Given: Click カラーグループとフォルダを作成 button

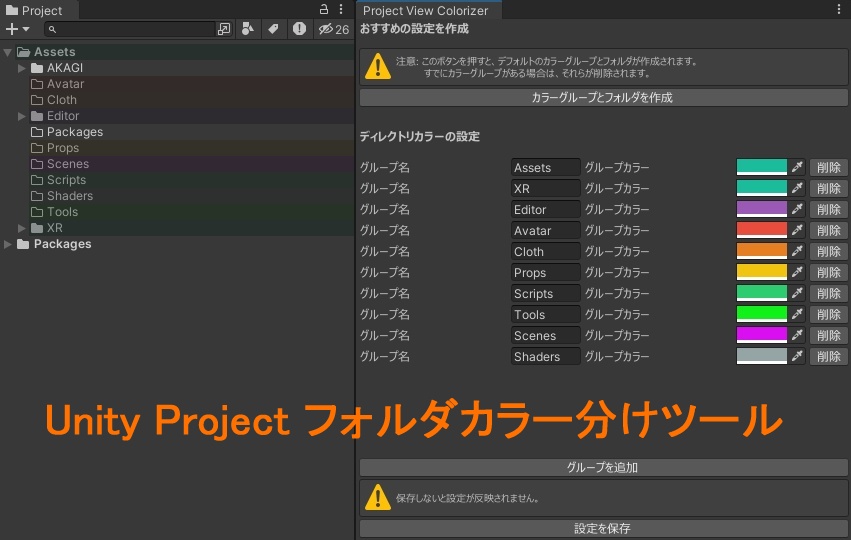Looking at the screenshot, I should pos(603,98).
